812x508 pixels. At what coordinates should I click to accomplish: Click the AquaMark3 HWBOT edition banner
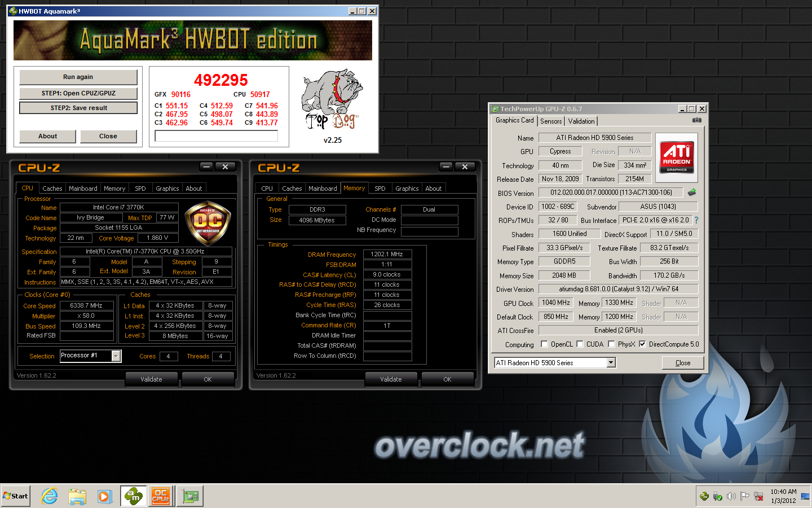point(193,40)
